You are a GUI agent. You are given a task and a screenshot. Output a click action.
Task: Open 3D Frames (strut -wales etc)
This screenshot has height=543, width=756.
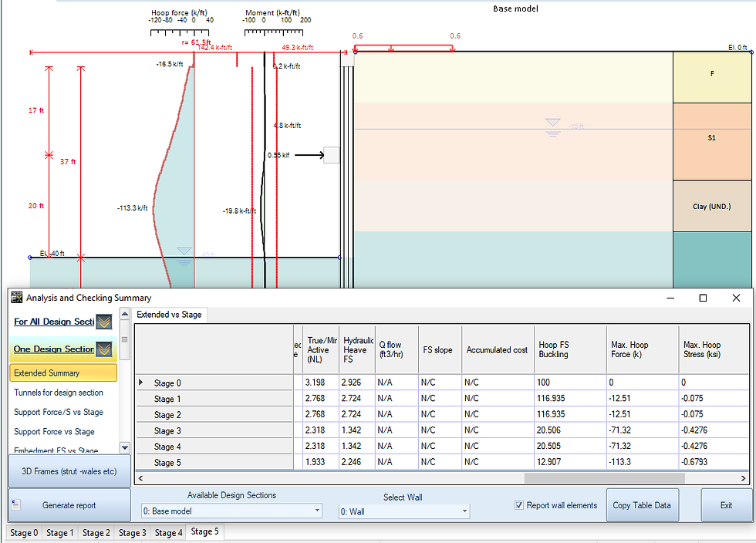[x=69, y=471]
